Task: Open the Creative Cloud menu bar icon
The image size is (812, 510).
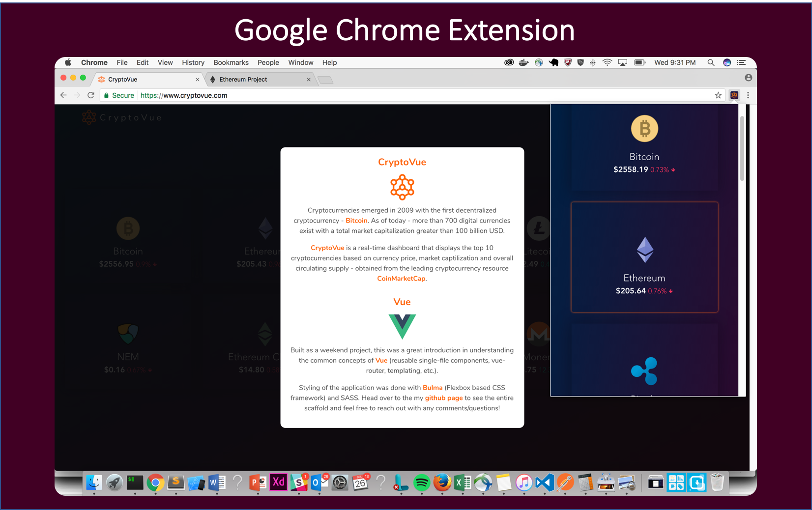Action: tap(509, 62)
